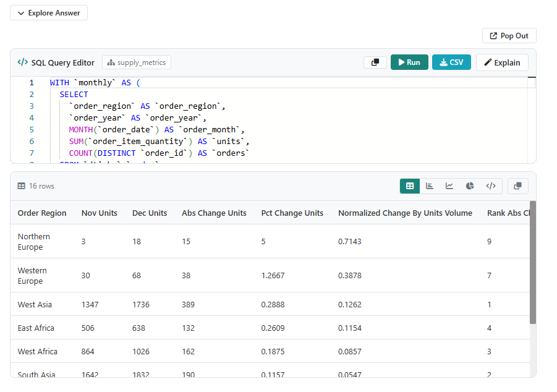
Task: Click the results table vertical scrollbar
Action: point(533,263)
